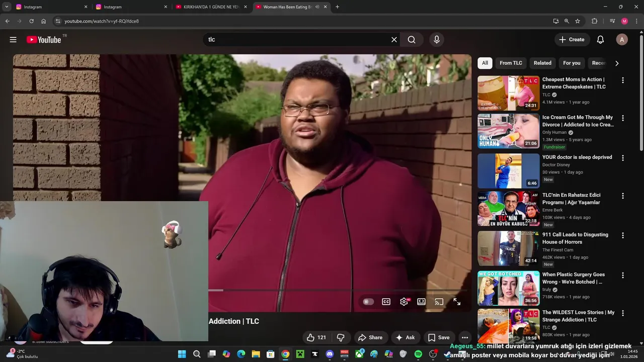Open the TLC channel under Cheapest Moms
This screenshot has height=362, width=644.
546,95
